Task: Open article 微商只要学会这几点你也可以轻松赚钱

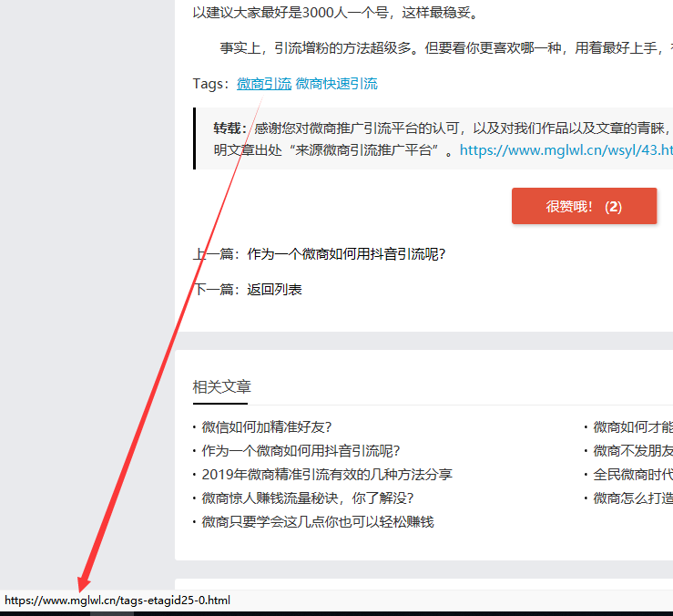Action: click(318, 521)
